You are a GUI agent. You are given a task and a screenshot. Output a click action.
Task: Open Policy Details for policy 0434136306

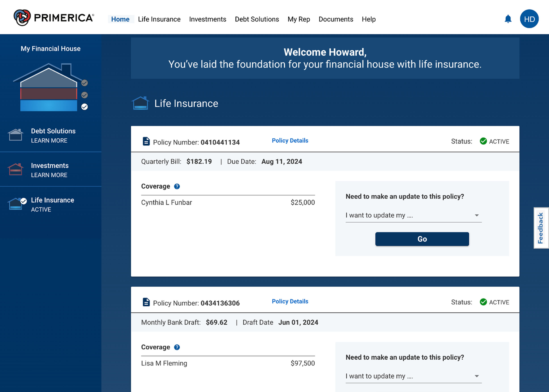(290, 301)
